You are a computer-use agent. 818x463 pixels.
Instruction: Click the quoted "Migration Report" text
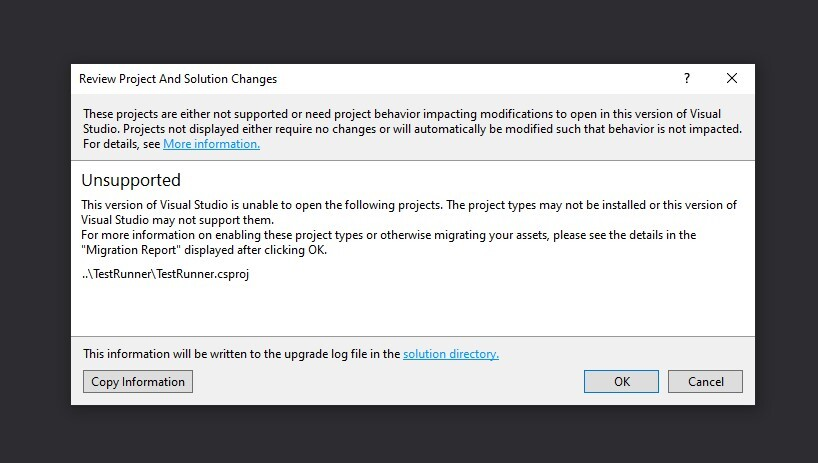pyautogui.click(x=131, y=250)
